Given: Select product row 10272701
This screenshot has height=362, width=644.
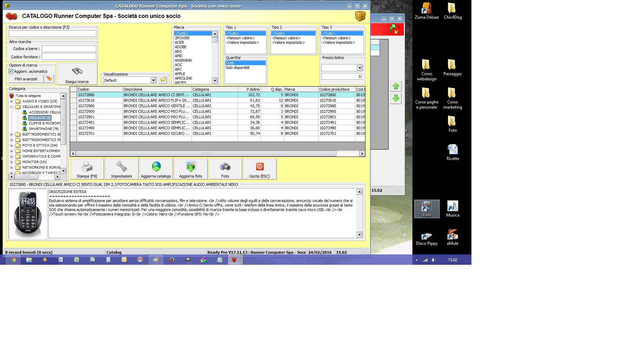Looking at the screenshot, I should click(x=217, y=133).
